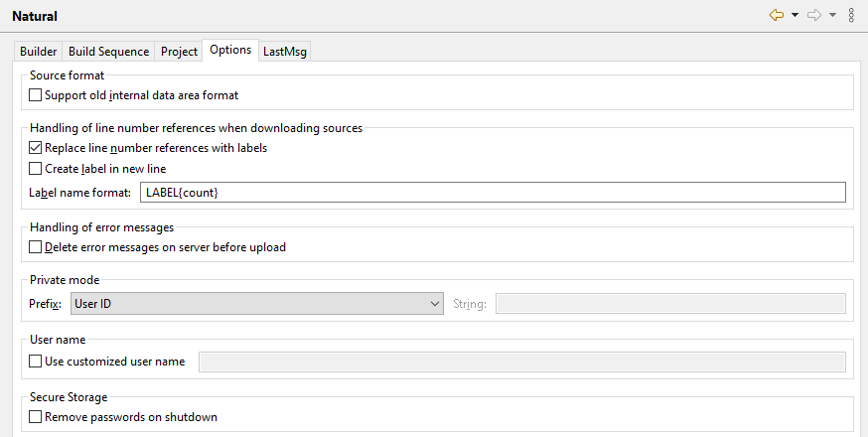Click the forward navigation arrow icon
This screenshot has width=868, height=437.
click(814, 15)
